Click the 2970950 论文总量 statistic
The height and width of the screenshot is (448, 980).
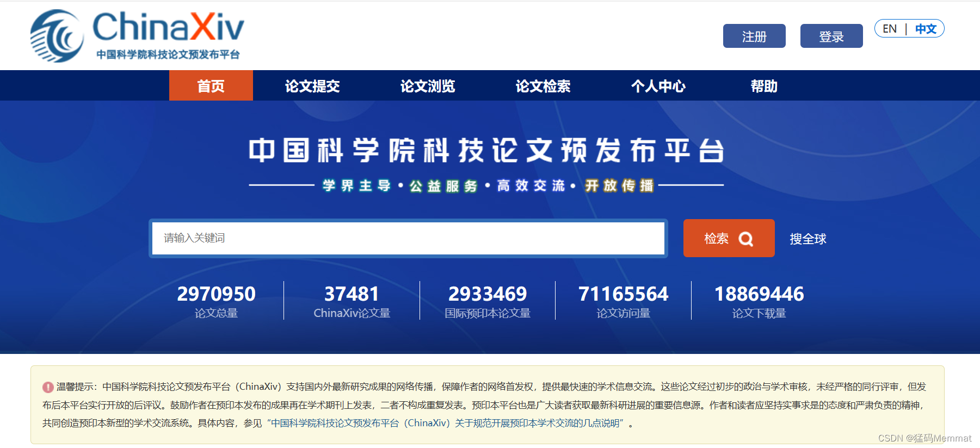click(216, 301)
